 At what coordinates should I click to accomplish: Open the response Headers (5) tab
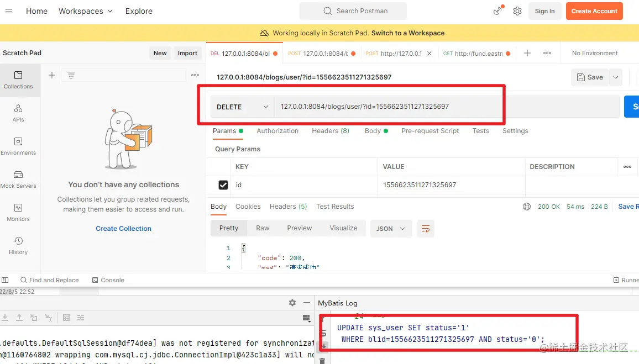[x=288, y=207]
